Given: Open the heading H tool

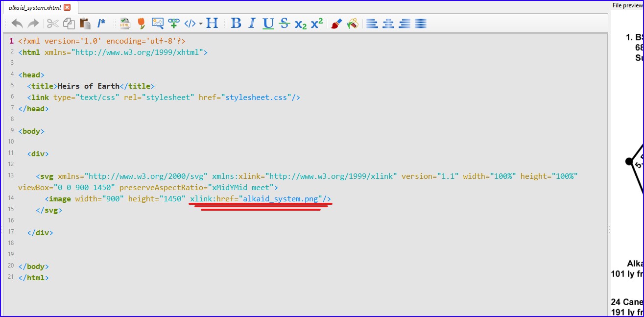Looking at the screenshot, I should 212,23.
